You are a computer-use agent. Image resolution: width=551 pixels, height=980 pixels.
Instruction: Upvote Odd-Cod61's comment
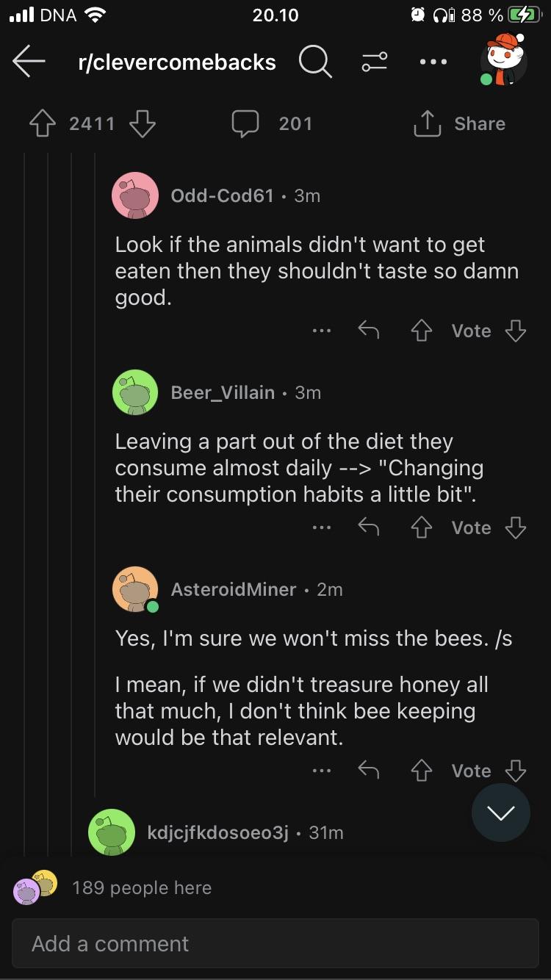[x=421, y=331]
